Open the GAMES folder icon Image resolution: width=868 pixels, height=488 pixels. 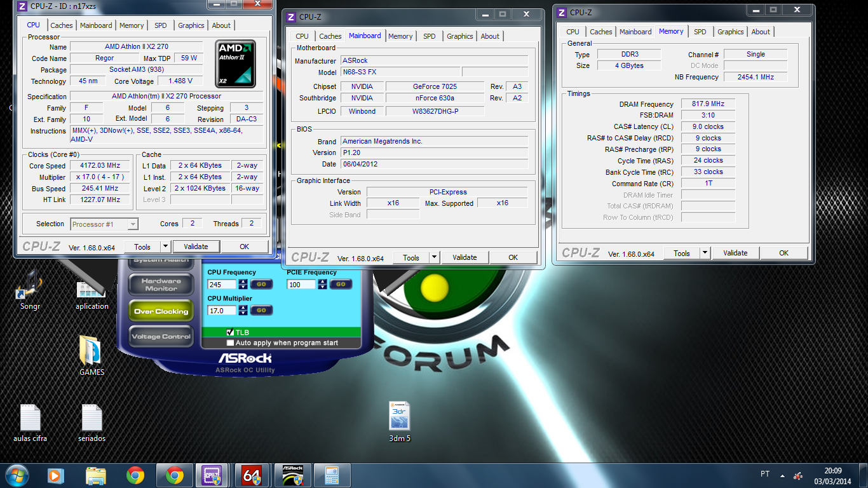91,355
